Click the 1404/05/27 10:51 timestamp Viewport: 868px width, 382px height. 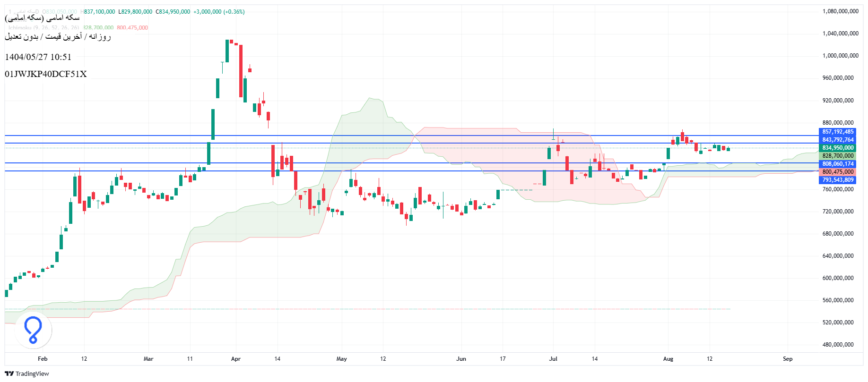(38, 57)
